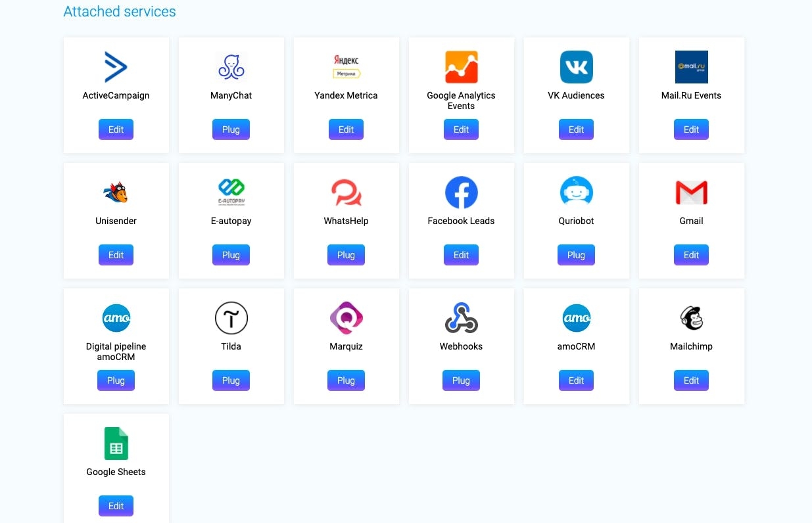Click the ManyChat octopus logo
Viewport: 812px width, 523px height.
click(x=231, y=67)
